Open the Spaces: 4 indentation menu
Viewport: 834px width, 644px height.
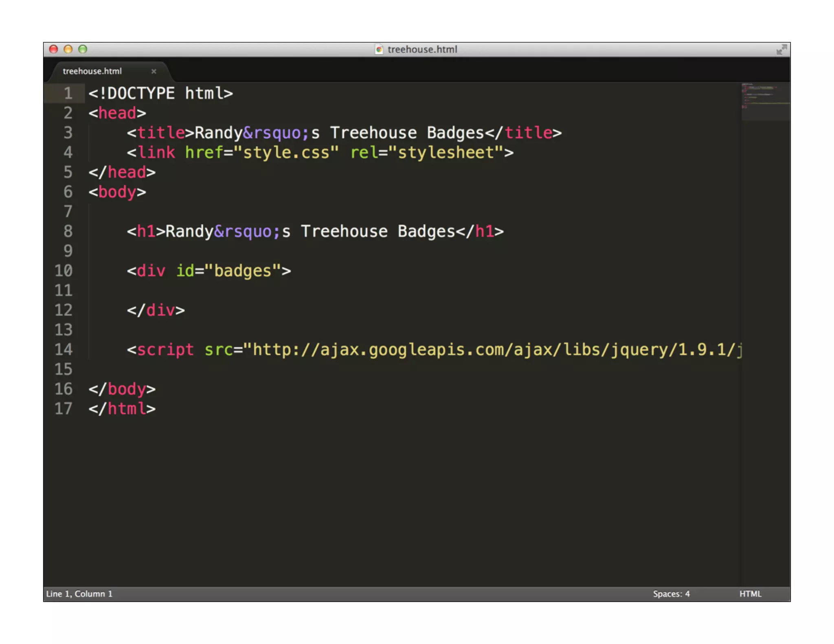671,594
